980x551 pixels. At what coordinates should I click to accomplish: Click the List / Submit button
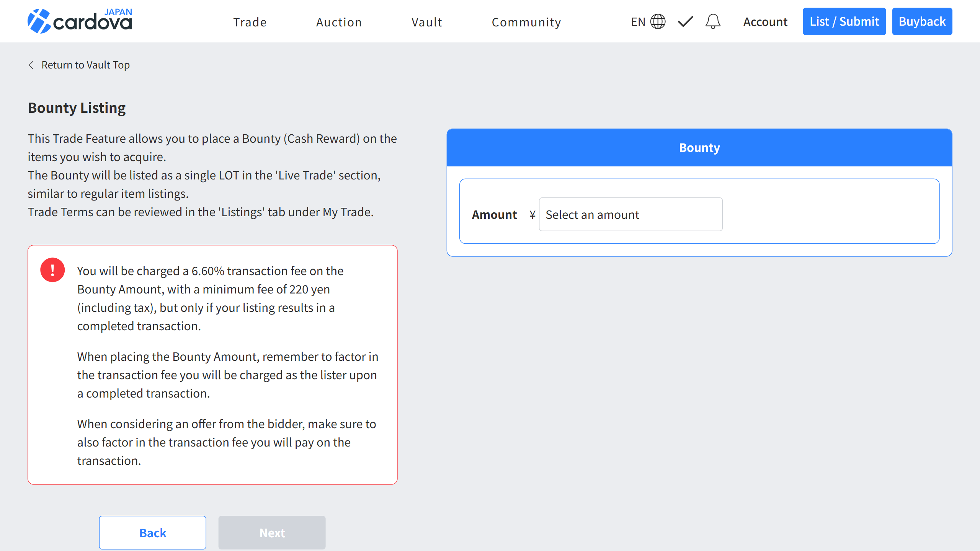coord(844,21)
